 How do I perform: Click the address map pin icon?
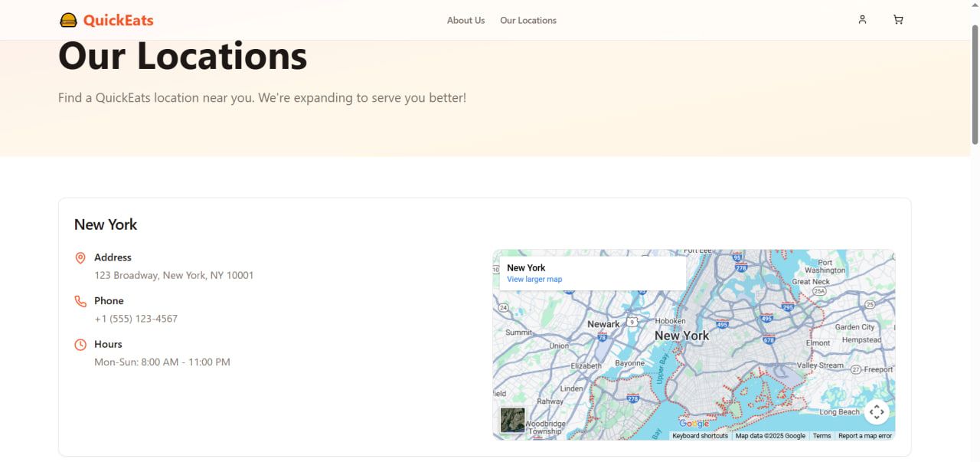click(80, 258)
